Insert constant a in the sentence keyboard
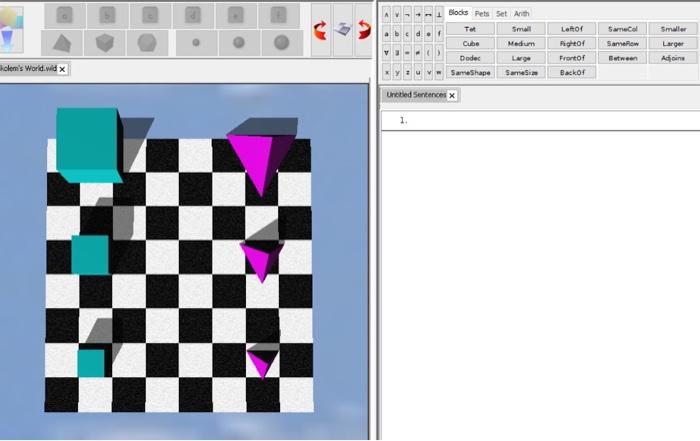 [x=387, y=33]
